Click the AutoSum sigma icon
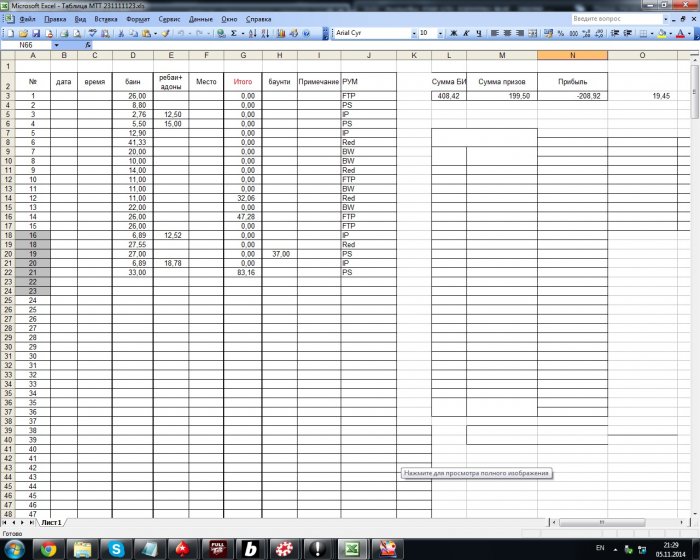This screenshot has width=700, height=560. (233, 33)
